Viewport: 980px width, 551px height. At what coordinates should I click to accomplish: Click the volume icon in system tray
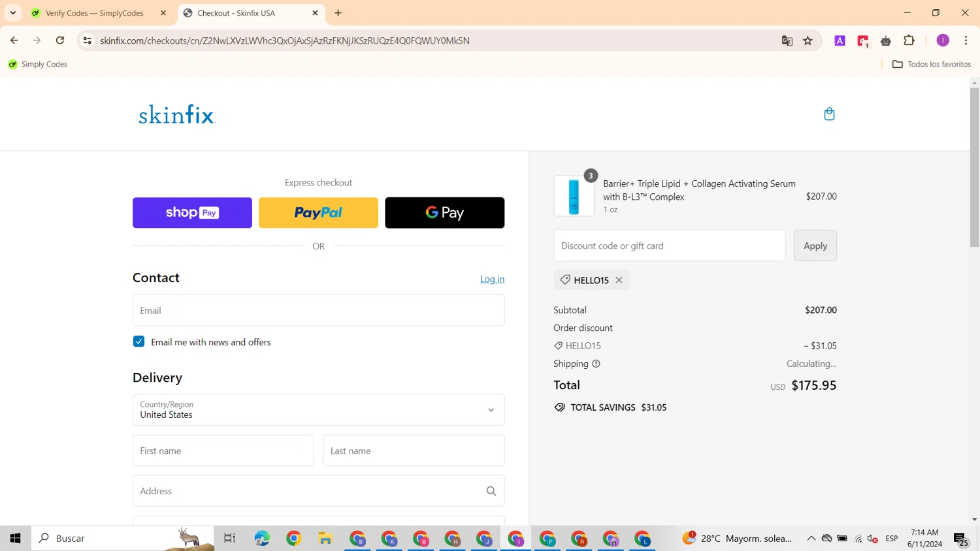coord(873,539)
